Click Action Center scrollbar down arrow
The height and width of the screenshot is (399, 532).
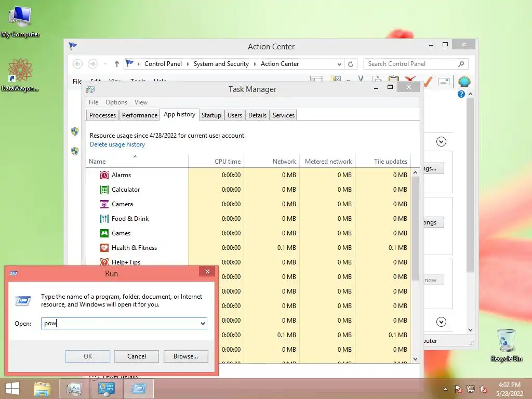click(x=470, y=330)
